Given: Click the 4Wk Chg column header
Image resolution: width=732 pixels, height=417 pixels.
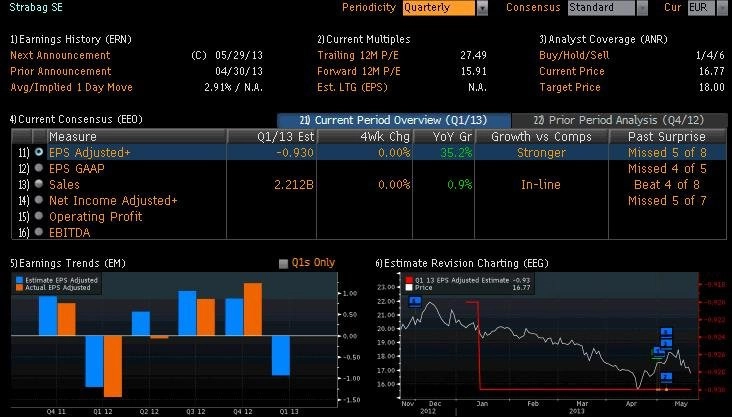Looking at the screenshot, I should click(x=365, y=136).
